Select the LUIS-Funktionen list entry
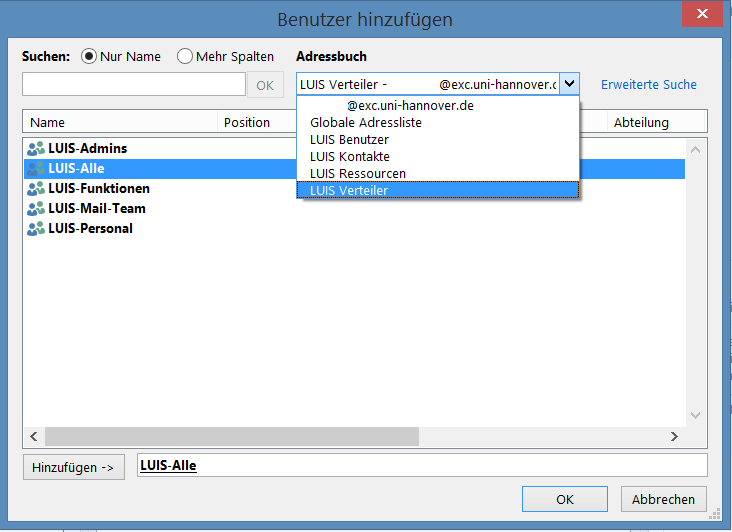Image resolution: width=732 pixels, height=532 pixels. click(354, 189)
